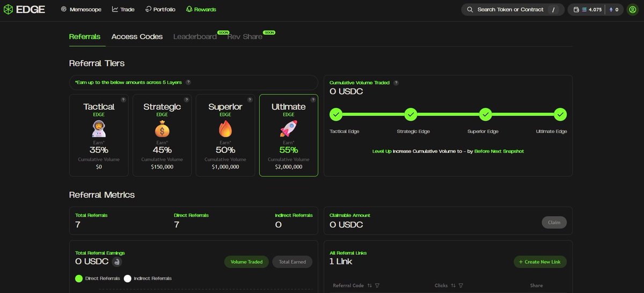Click the Strategic $150,000 volume value
Screen dimensions: 644x293
[162, 167]
